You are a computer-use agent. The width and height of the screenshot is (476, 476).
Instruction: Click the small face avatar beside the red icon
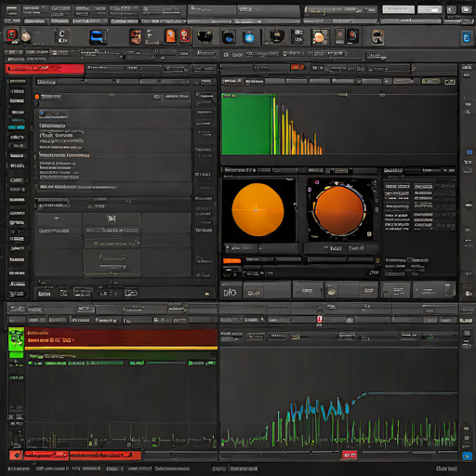26,36
